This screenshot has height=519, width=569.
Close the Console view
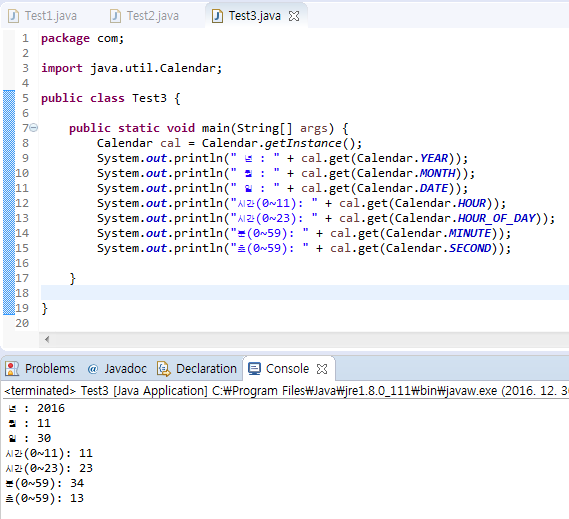322,369
